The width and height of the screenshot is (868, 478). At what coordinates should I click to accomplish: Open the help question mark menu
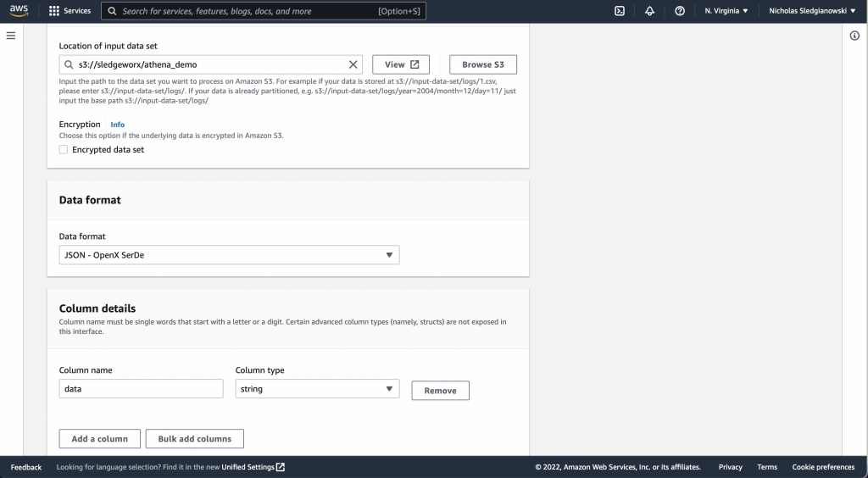pos(679,11)
